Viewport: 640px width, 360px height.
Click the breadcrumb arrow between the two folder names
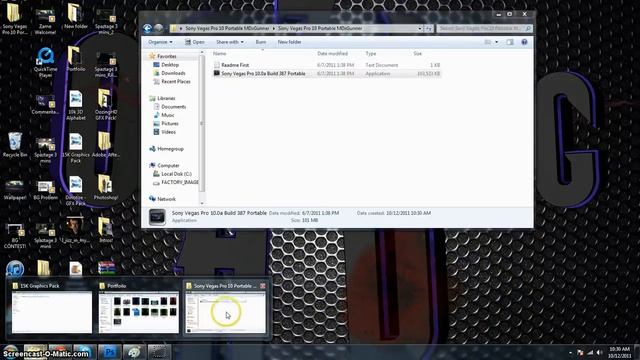click(x=273, y=29)
